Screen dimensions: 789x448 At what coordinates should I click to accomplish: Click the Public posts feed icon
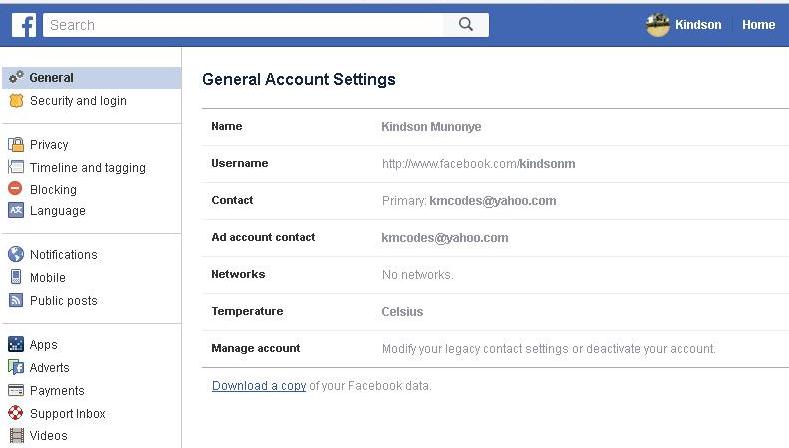(x=16, y=301)
